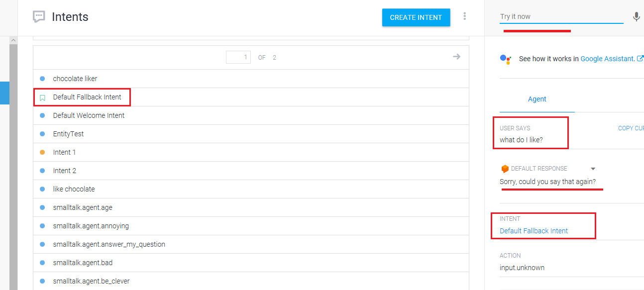Click the page number field in pagination
Viewport: 644px width, 290px height.
238,57
